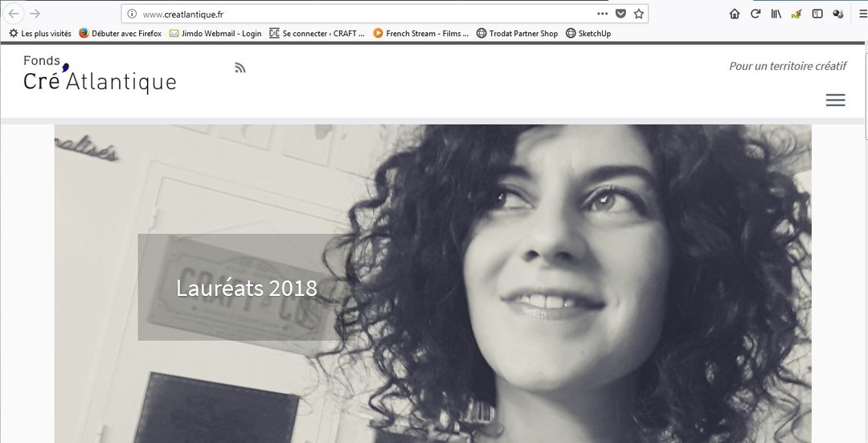The image size is (868, 443).
Task: Go forward using the browser forward arrow
Action: 35,14
